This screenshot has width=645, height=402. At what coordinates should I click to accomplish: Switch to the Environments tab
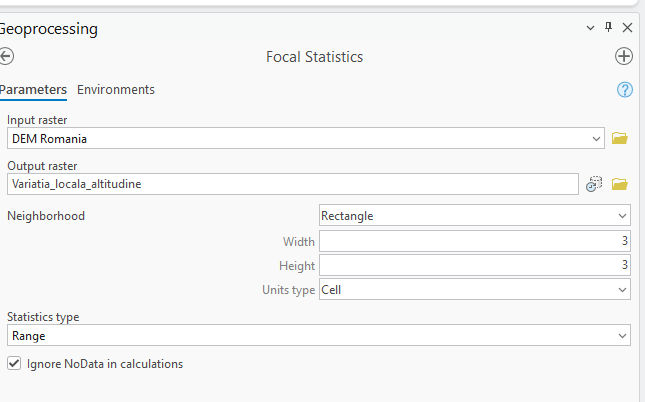click(116, 90)
